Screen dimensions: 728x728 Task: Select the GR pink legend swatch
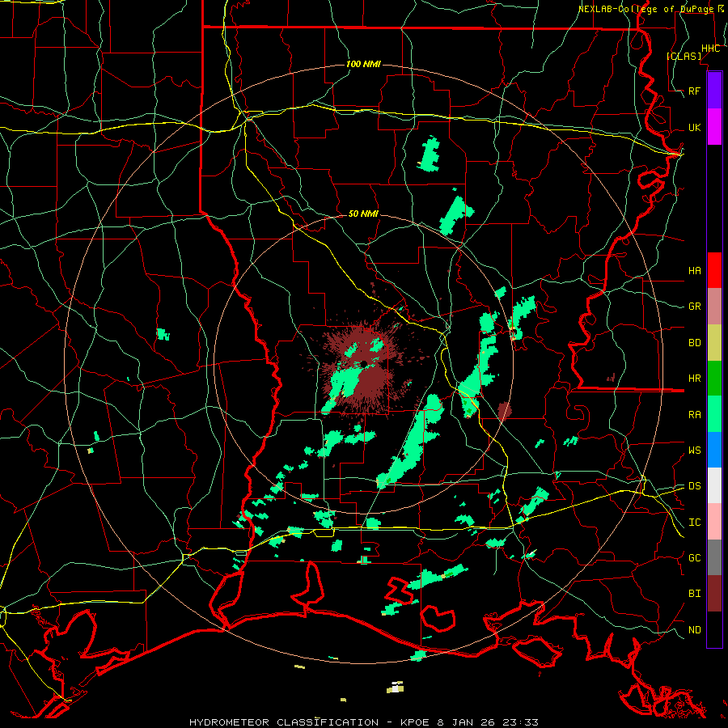click(x=714, y=307)
